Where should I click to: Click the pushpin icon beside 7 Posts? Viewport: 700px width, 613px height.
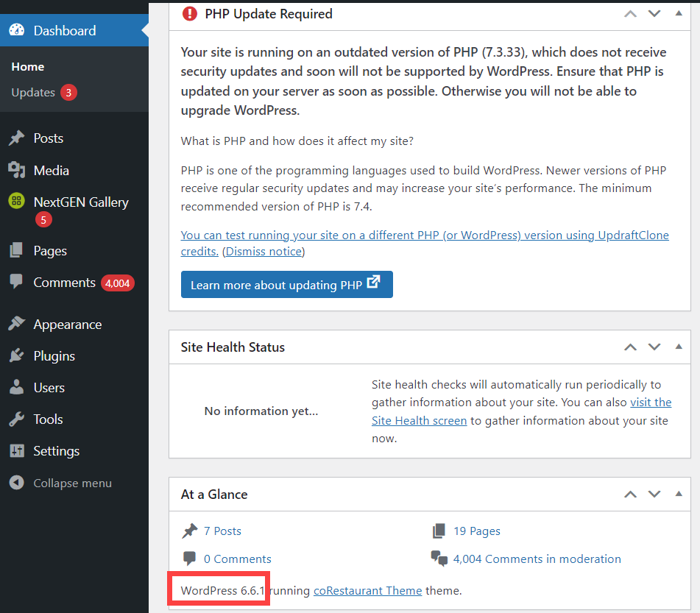tap(190, 531)
